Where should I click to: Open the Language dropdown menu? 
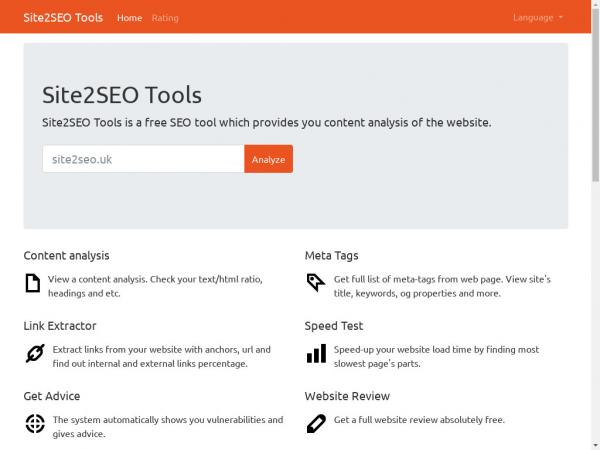point(538,18)
